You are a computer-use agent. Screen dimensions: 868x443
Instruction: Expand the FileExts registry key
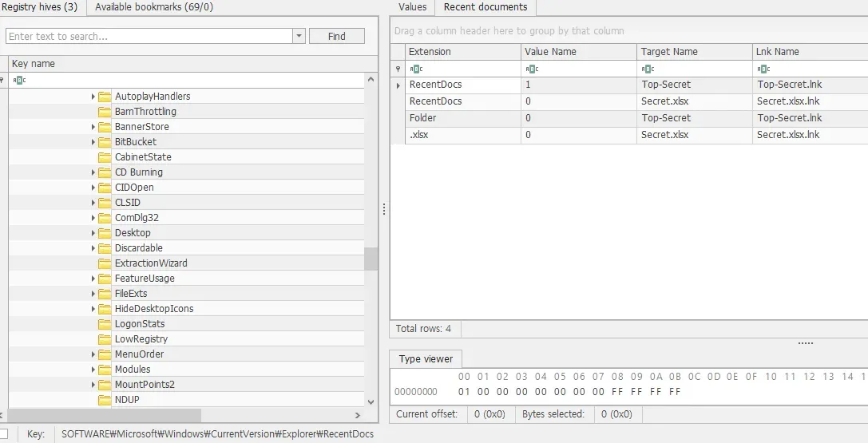pyautogui.click(x=93, y=294)
